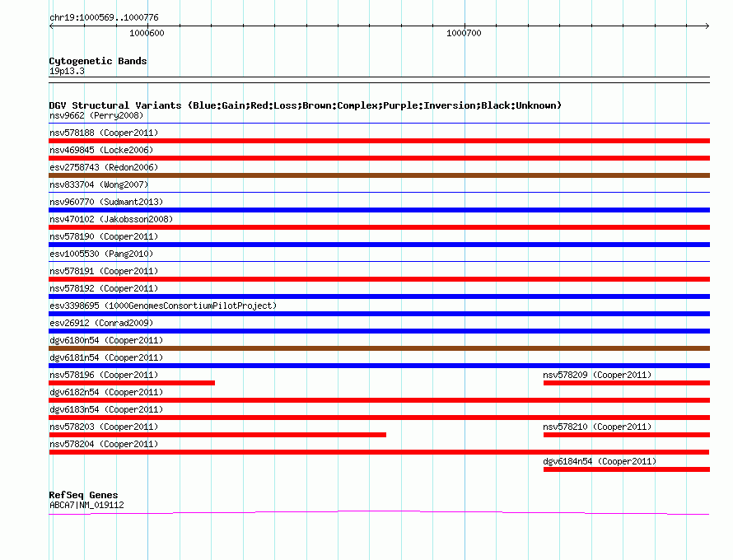Click the magenta ABCA7 gene line
The image size is (733, 560).
coord(379,513)
